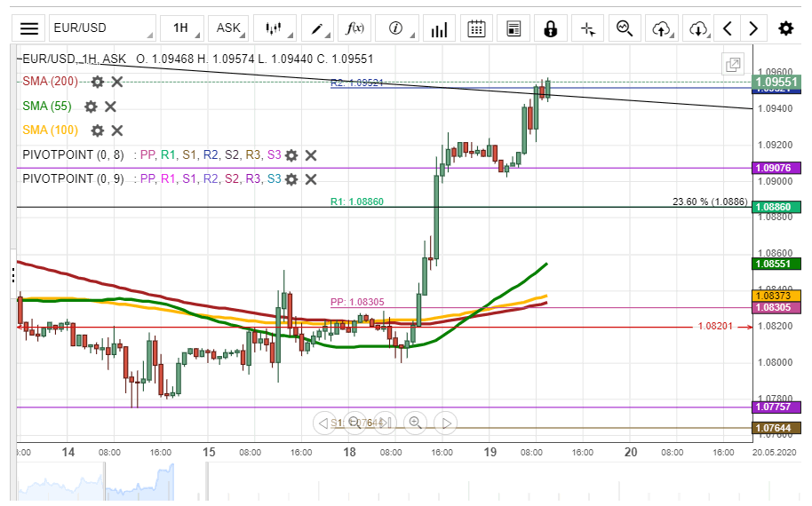Remove the SMA (200) indicator
Image resolution: width=812 pixels, height=506 pixels.
point(117,82)
